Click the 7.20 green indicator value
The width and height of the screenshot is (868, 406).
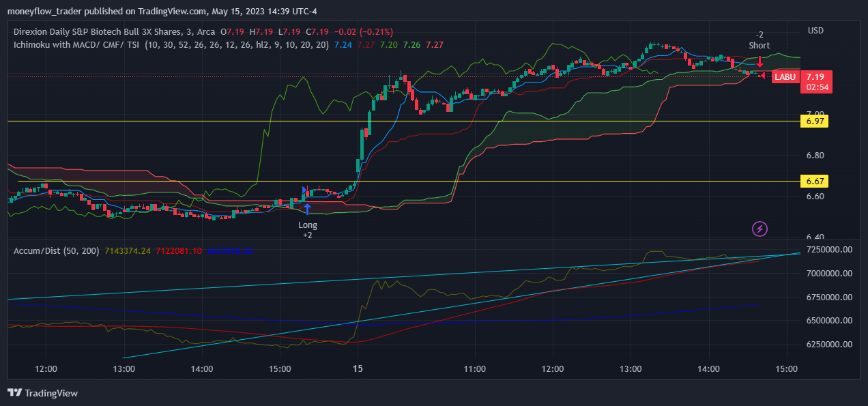click(x=389, y=44)
